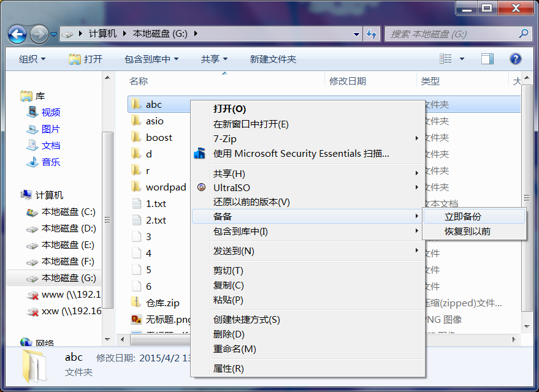
Task: Click the change view icon
Action: pyautogui.click(x=446, y=59)
